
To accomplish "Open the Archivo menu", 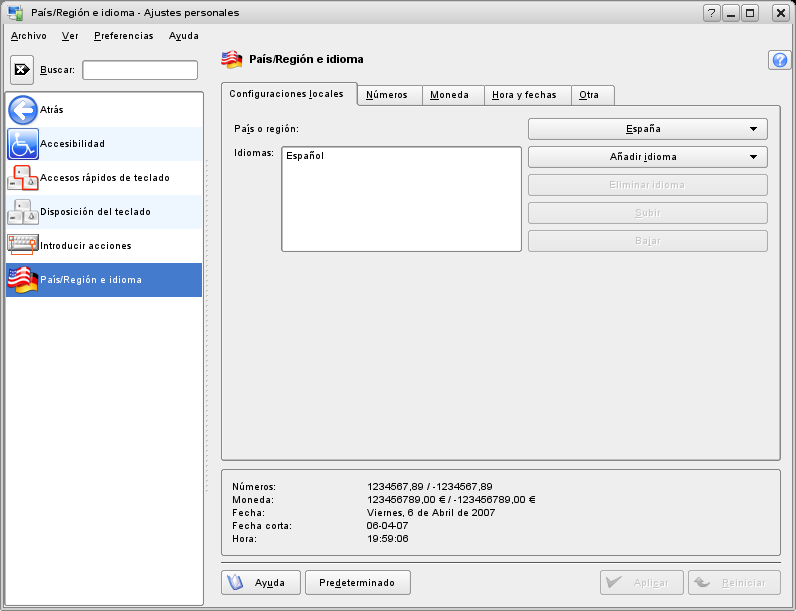I will point(28,35).
